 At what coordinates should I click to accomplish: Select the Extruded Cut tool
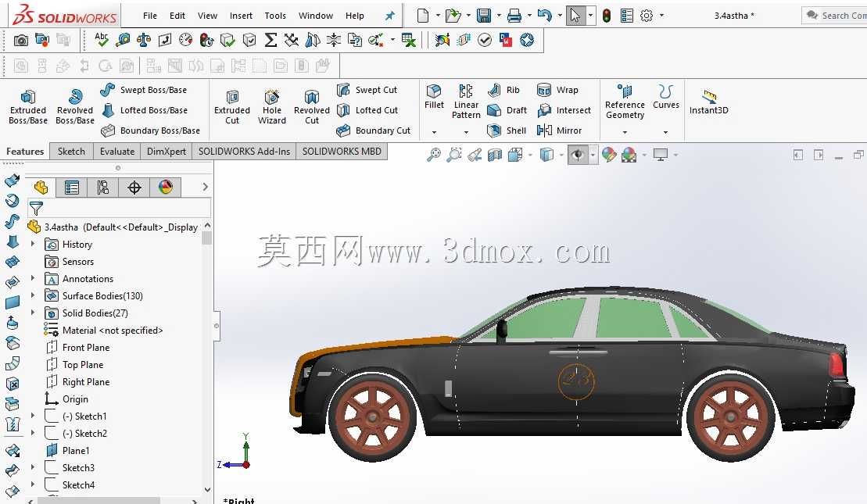(x=232, y=106)
